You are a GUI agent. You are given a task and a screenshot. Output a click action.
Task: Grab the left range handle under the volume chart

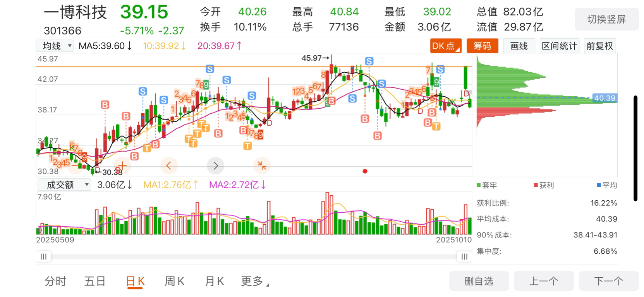(x=43, y=256)
